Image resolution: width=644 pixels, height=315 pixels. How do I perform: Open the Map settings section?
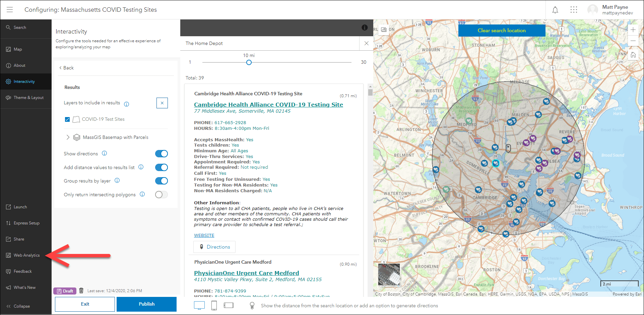[26, 49]
